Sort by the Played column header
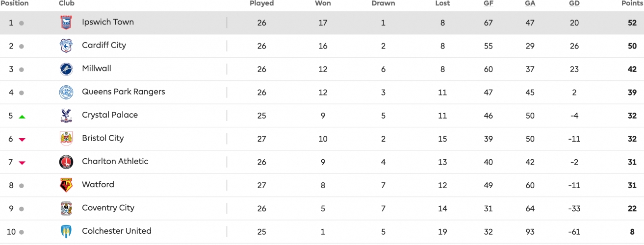This screenshot has width=644, height=245. tap(261, 3)
